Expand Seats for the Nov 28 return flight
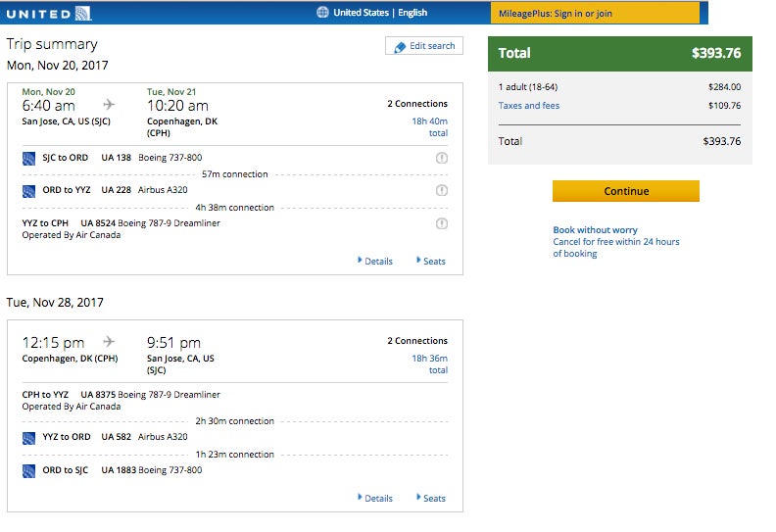 pyautogui.click(x=431, y=498)
